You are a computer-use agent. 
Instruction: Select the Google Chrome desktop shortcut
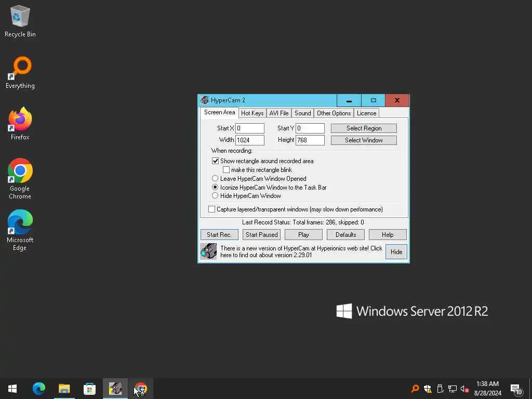click(20, 179)
